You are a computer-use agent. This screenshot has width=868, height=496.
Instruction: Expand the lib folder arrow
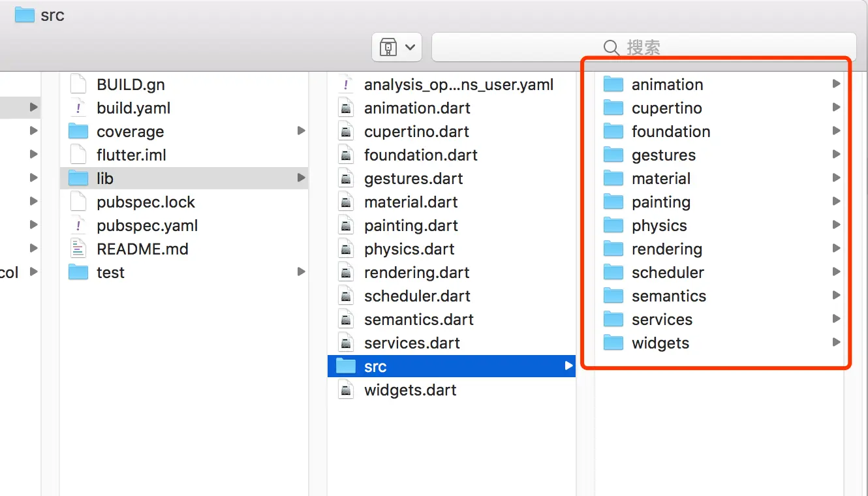coord(301,178)
